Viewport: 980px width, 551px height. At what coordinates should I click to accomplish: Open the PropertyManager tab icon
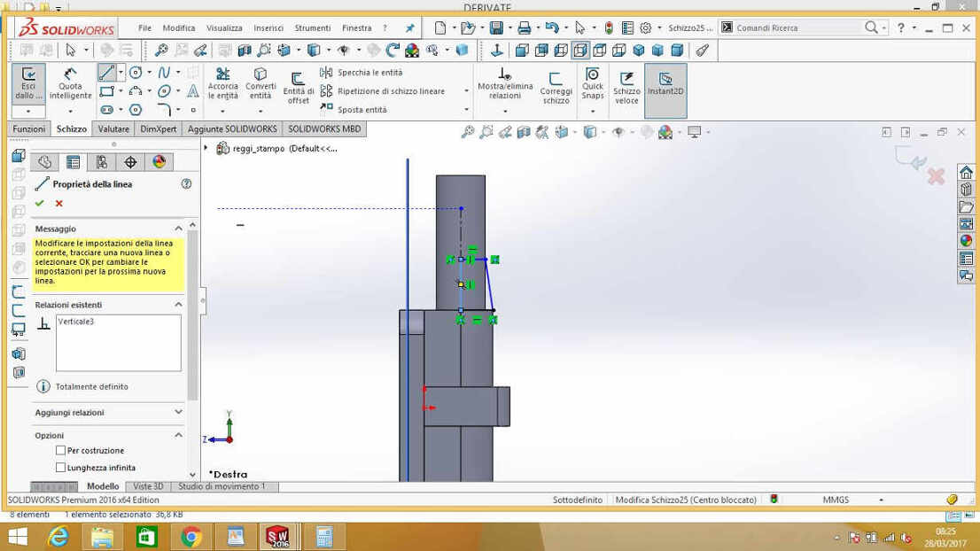[x=74, y=162]
